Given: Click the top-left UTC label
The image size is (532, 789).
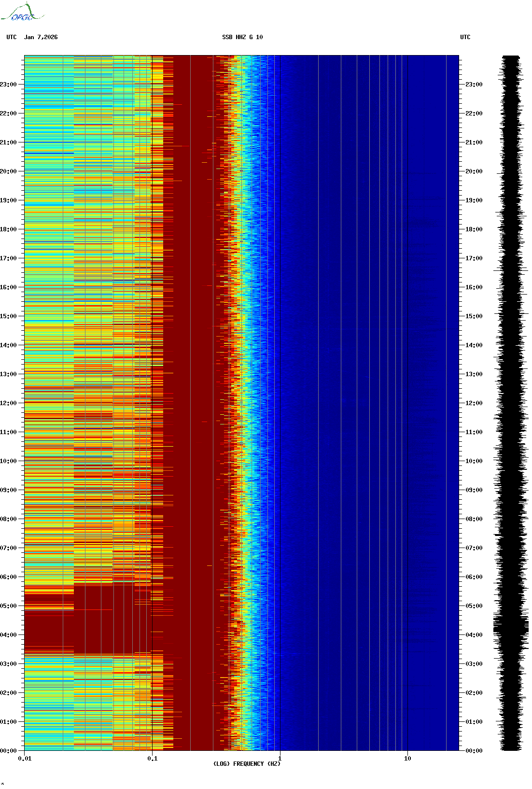Looking at the screenshot, I should (12, 37).
